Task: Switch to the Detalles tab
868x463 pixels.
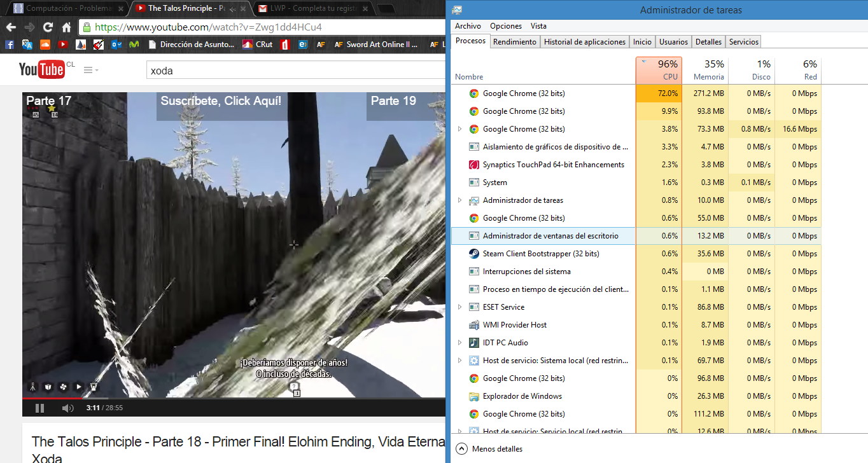Action: tap(708, 41)
